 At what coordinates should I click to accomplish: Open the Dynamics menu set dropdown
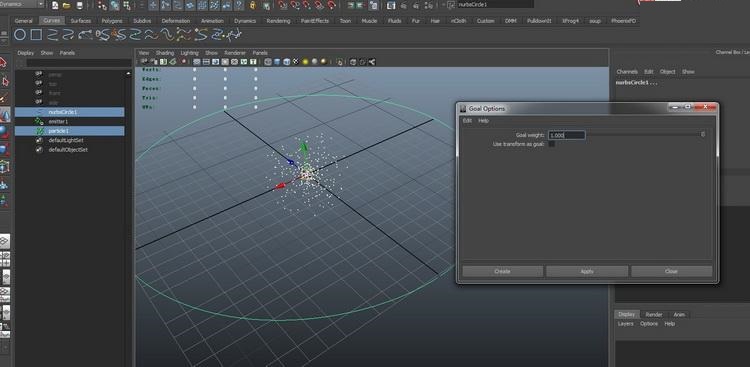[22, 4]
